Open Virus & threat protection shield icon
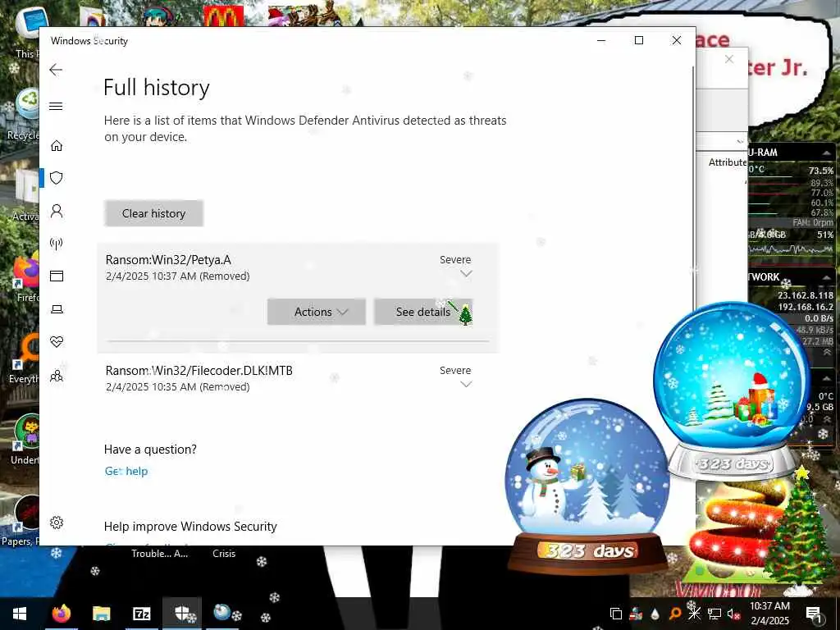The width and height of the screenshot is (840, 630). point(57,178)
